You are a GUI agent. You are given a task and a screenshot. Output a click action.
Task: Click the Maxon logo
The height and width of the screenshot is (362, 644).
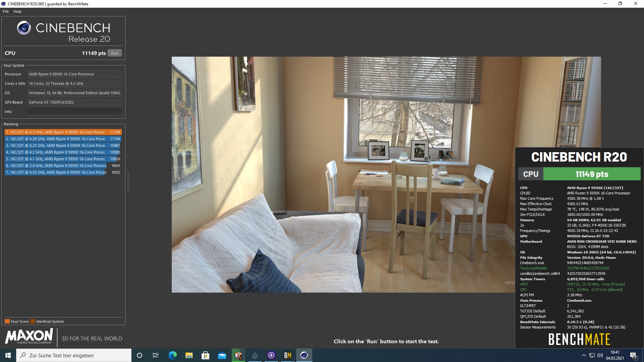[x=29, y=336]
